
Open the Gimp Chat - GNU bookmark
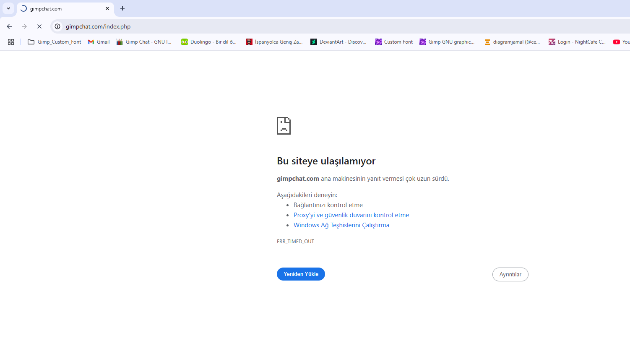pyautogui.click(x=144, y=42)
